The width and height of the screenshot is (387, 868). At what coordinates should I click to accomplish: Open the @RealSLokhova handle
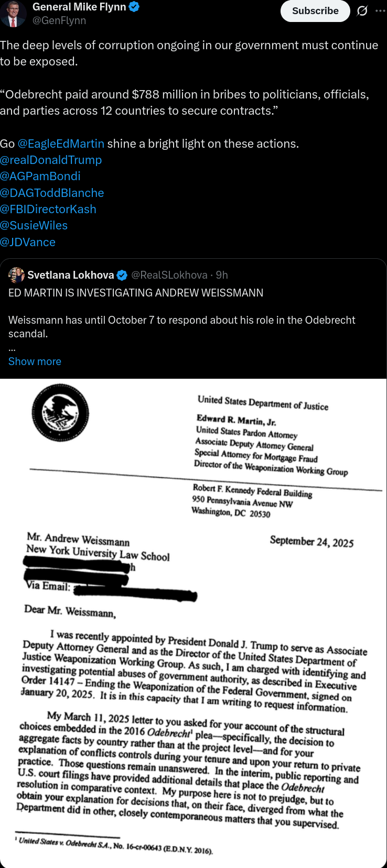point(169,275)
